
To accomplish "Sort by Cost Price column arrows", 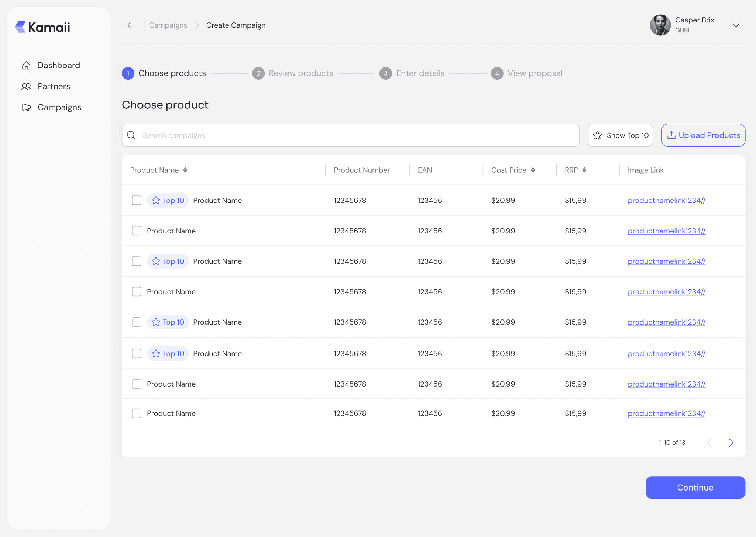I will tap(533, 170).
